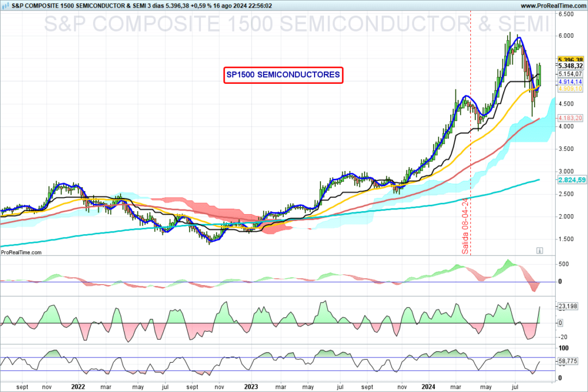Click the 3.500 price axis tick
The image size is (588, 392).
[566, 149]
